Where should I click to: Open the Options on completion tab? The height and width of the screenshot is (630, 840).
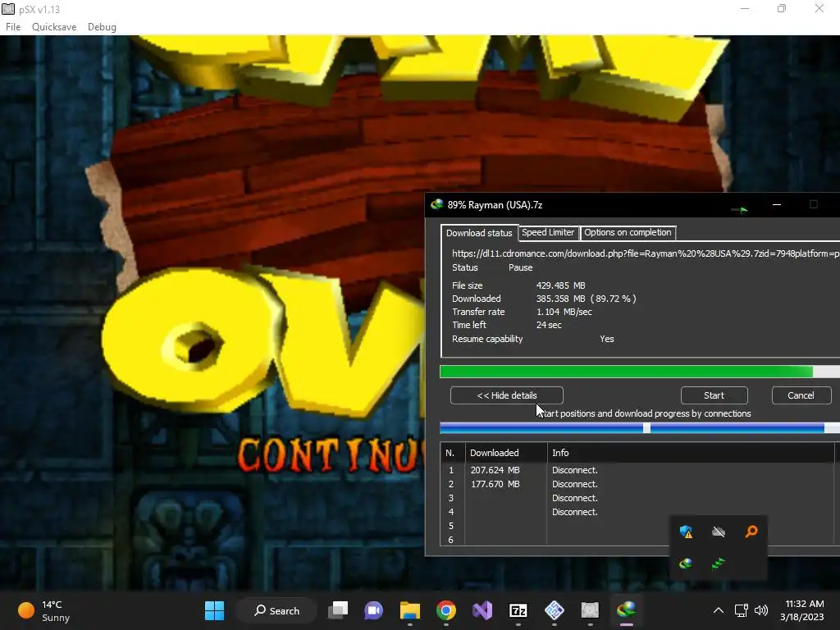pyautogui.click(x=628, y=232)
